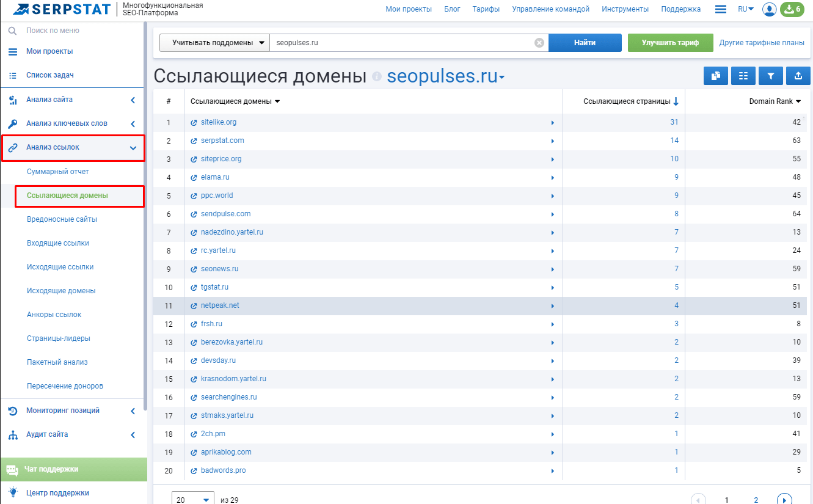The width and height of the screenshot is (813, 504).
Task: Open the column settings icon button
Action: 743,76
